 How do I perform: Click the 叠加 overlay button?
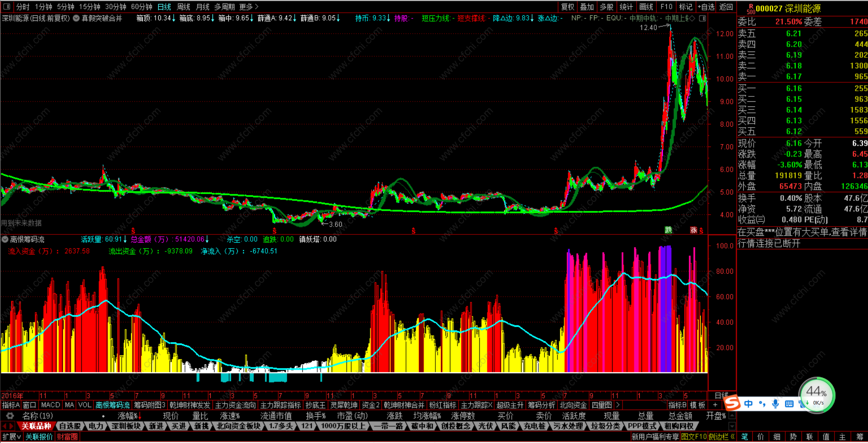pos(587,7)
